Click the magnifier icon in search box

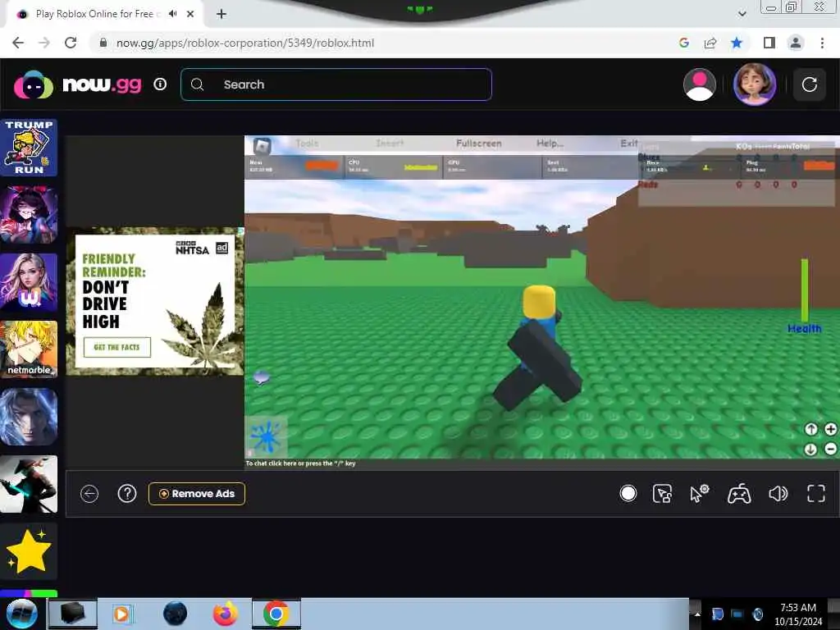tap(197, 84)
